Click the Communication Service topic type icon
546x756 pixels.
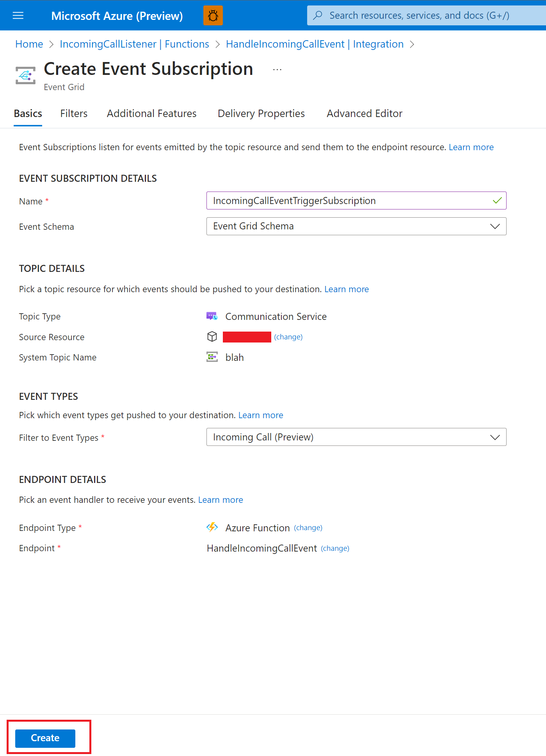212,316
